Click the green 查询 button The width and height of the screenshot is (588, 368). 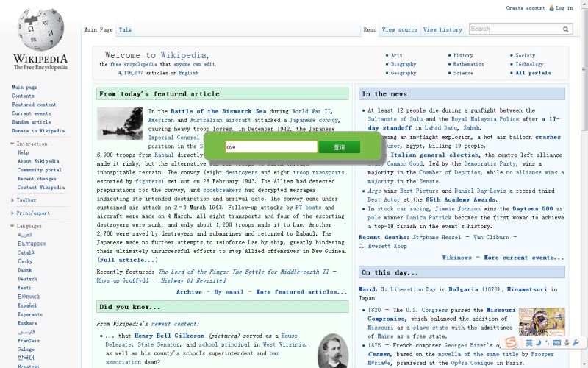[x=340, y=146]
